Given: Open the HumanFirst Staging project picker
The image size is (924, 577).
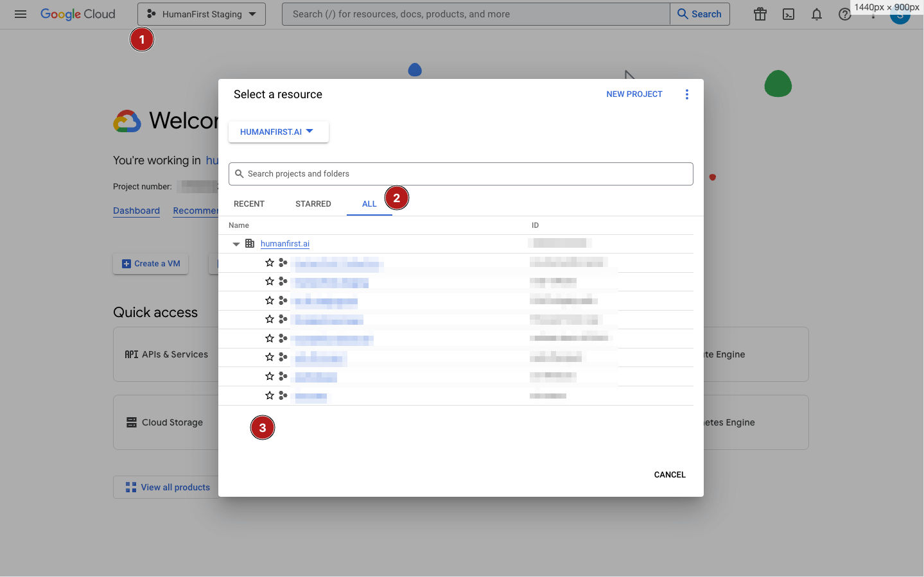Looking at the screenshot, I should point(202,14).
